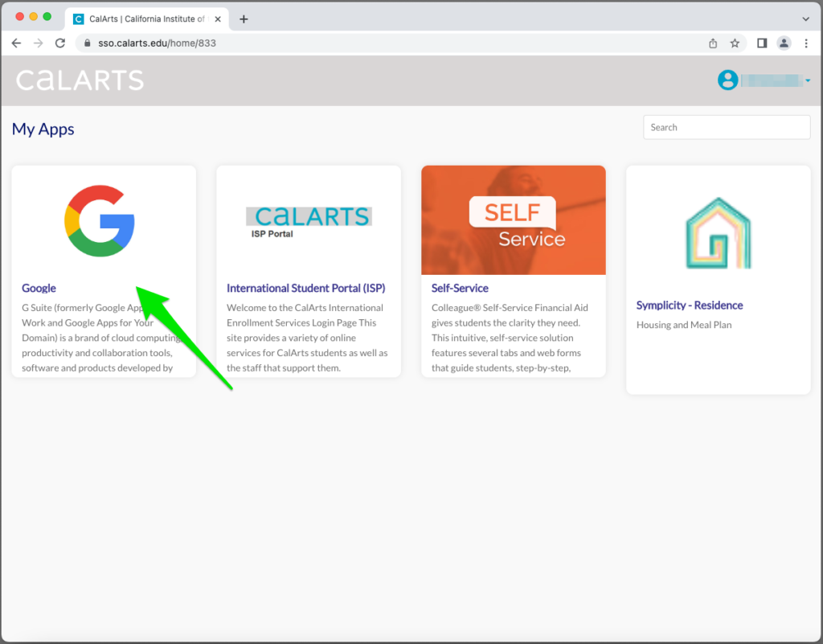Viewport: 823px width, 644px height.
Task: Click the Colleague Self-Service description text
Action: tap(510, 338)
